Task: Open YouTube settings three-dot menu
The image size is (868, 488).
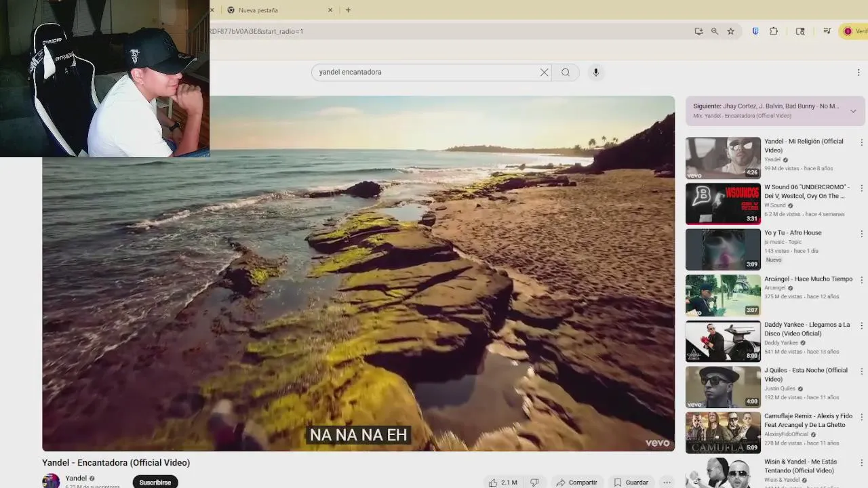Action: [859, 73]
